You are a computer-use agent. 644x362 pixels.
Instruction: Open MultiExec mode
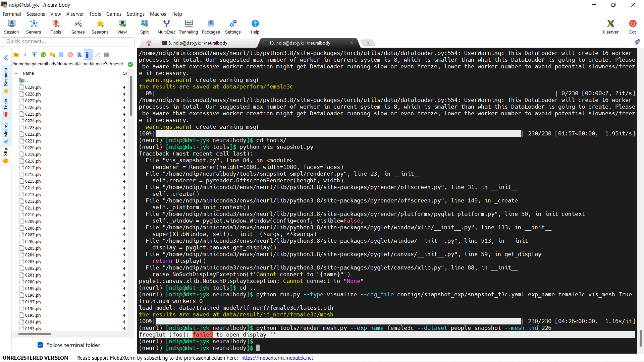[166, 26]
